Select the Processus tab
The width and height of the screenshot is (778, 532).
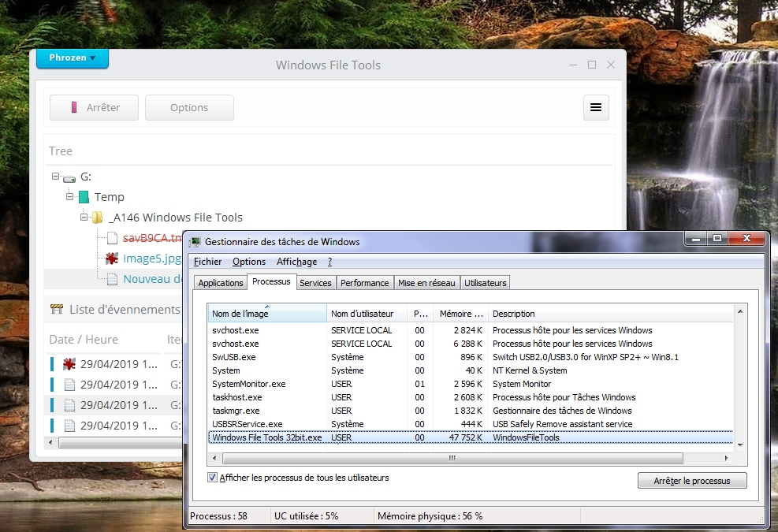point(271,281)
